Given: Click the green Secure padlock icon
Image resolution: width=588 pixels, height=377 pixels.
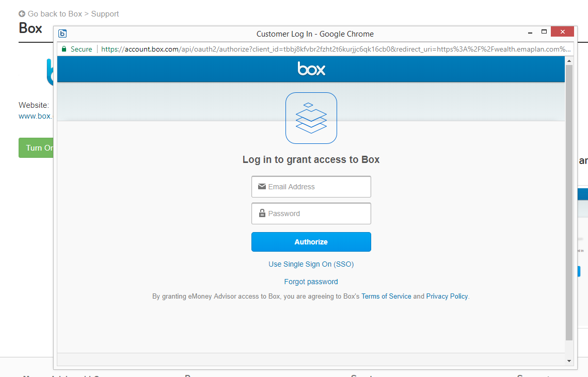Looking at the screenshot, I should (x=63, y=49).
